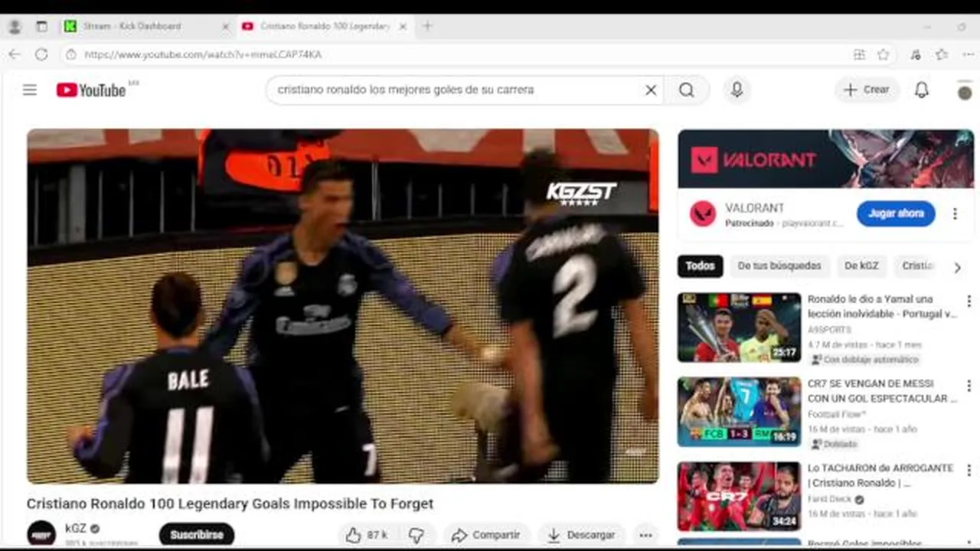The image size is (980, 551).
Task: Click the kGZ channel avatar
Action: pyautogui.click(x=41, y=533)
